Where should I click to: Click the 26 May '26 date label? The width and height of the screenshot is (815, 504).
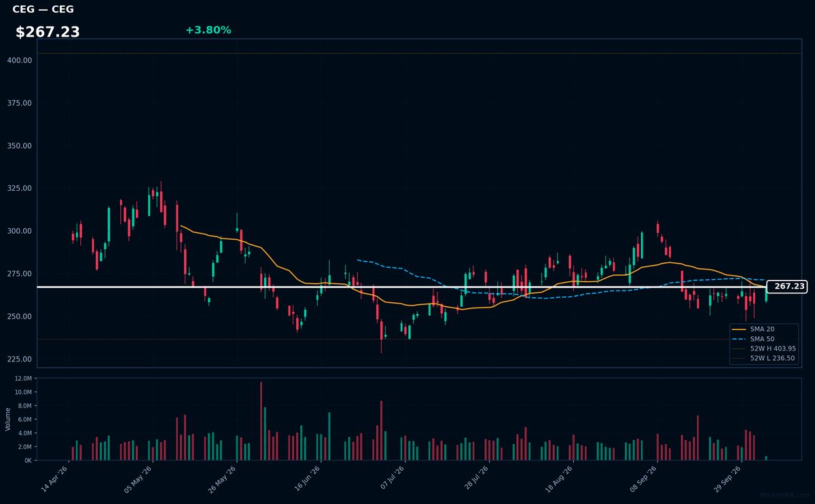click(223, 479)
